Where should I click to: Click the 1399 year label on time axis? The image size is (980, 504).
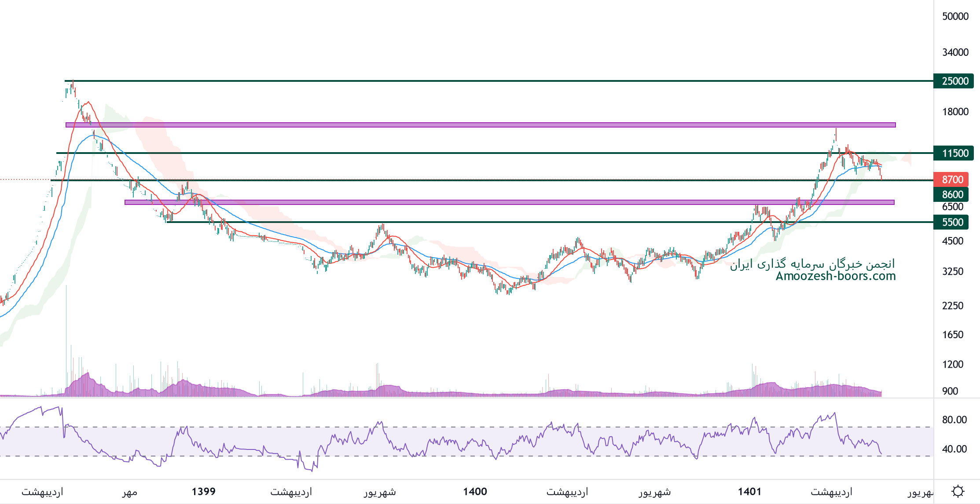click(204, 491)
